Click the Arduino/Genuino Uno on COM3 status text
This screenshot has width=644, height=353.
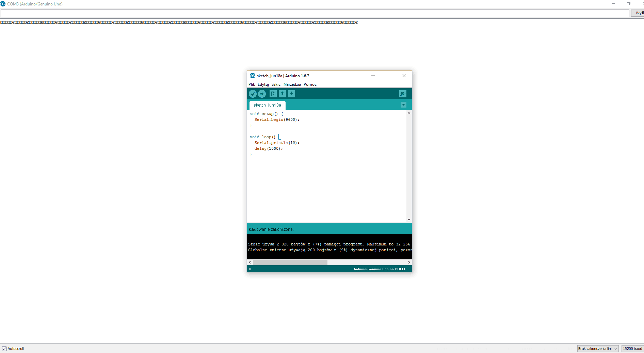(x=379, y=269)
